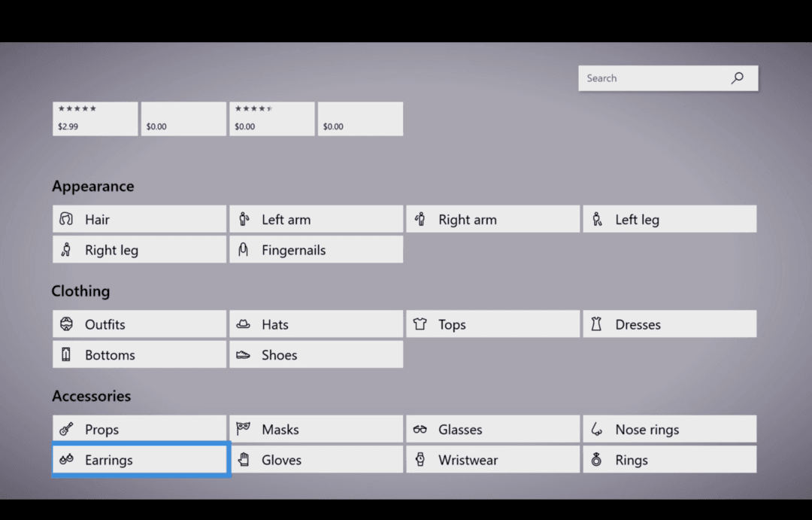Select the four-and-half-star free item

pos(271,118)
